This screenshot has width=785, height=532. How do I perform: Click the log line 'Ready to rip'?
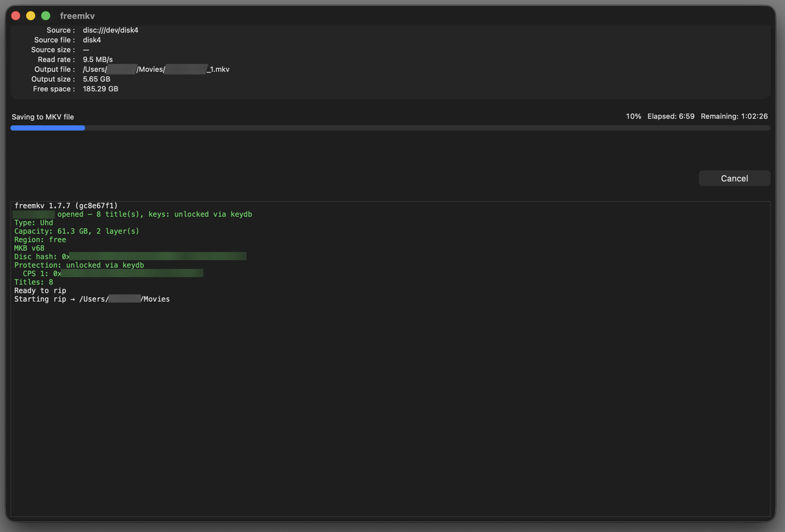40,291
